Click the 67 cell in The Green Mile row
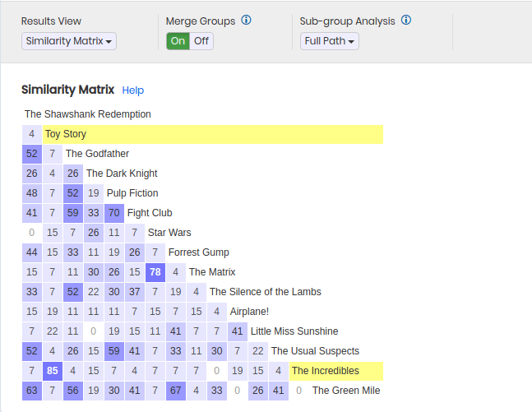This screenshot has height=412, width=532. click(176, 391)
